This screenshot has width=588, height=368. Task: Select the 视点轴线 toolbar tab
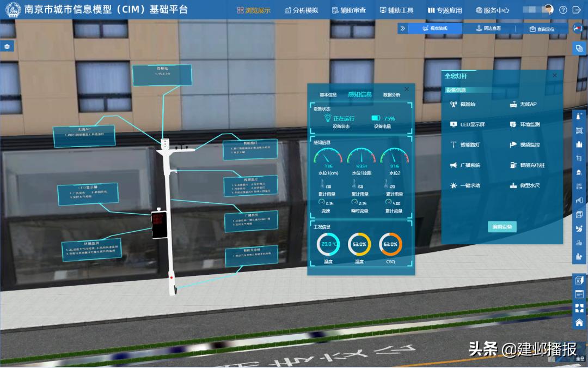tap(435, 28)
